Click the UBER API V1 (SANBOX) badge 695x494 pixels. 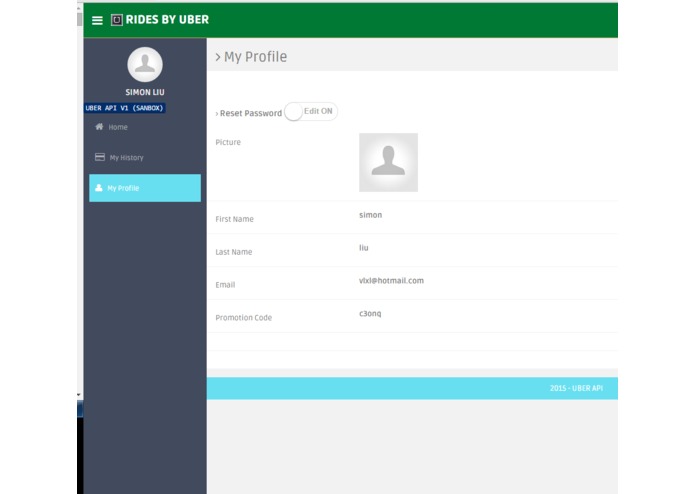pyautogui.click(x=125, y=108)
